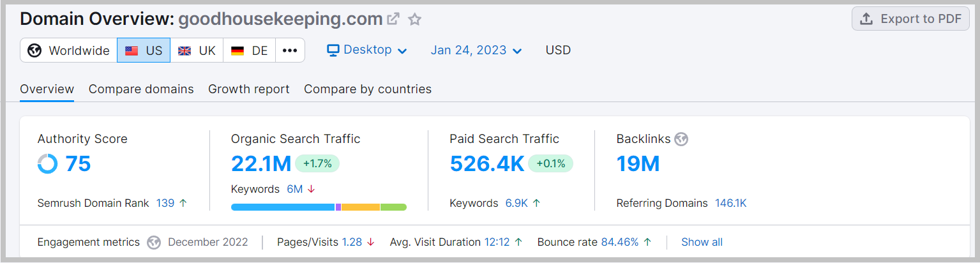Screen dimensions: 980x263
Task: Select the UK database
Action: pos(197,50)
